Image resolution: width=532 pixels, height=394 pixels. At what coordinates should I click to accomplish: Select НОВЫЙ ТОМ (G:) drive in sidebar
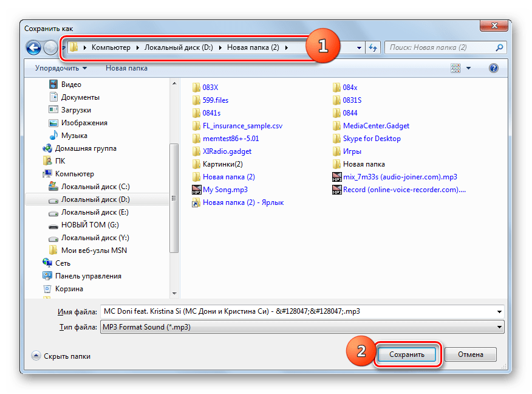click(91, 225)
